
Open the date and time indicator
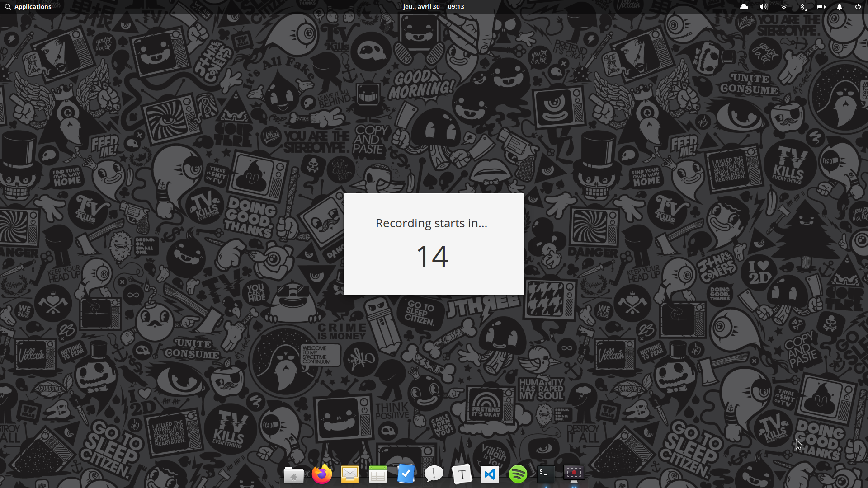pos(433,7)
